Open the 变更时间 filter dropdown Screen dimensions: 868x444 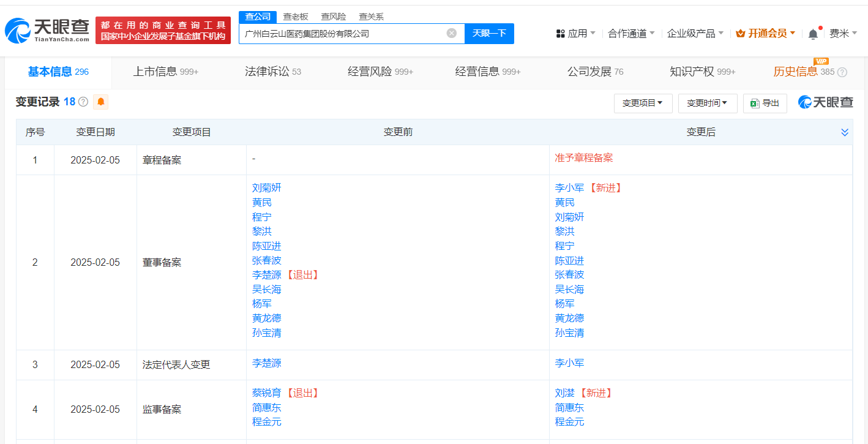tap(707, 103)
